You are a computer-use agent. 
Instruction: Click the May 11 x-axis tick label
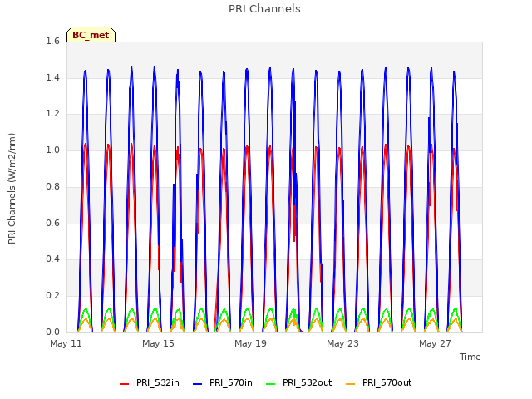click(x=66, y=343)
